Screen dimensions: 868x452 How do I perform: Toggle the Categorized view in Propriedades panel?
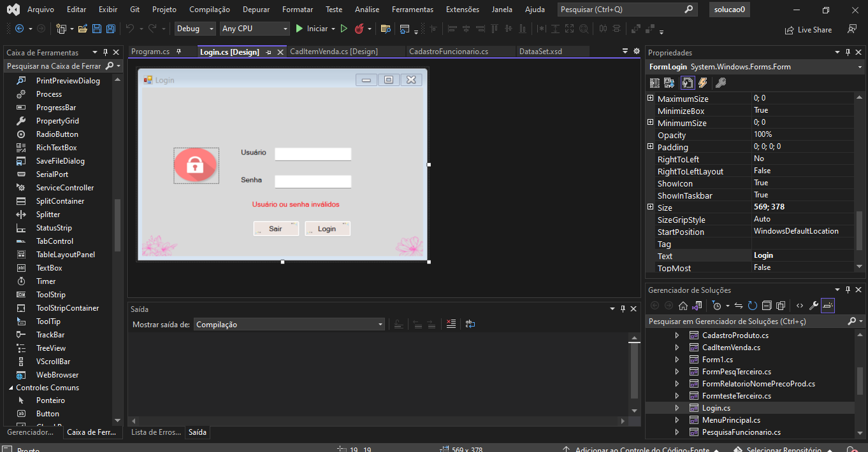point(655,83)
